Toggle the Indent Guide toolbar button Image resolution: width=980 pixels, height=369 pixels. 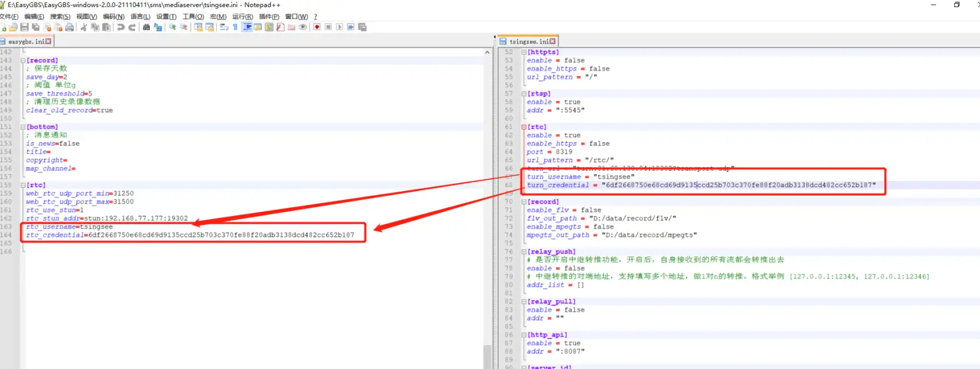pyautogui.click(x=246, y=27)
